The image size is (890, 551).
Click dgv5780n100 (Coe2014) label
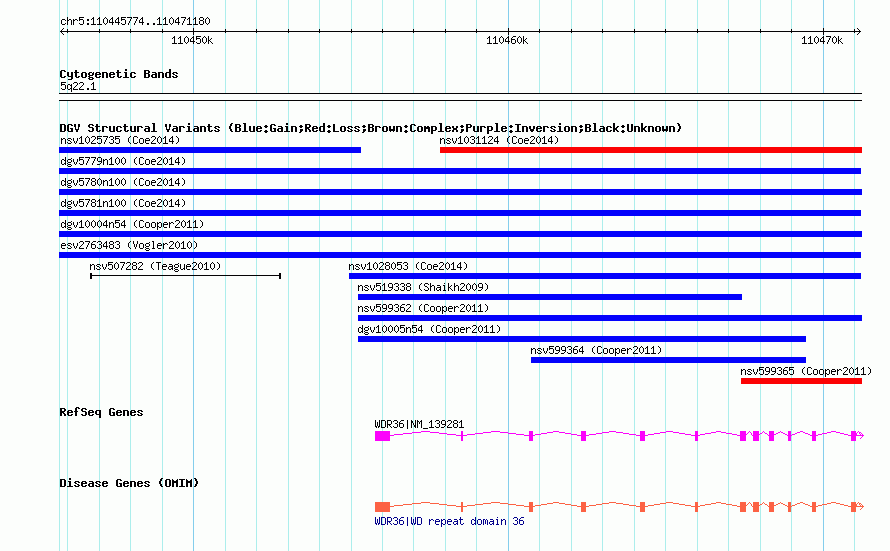pos(123,182)
